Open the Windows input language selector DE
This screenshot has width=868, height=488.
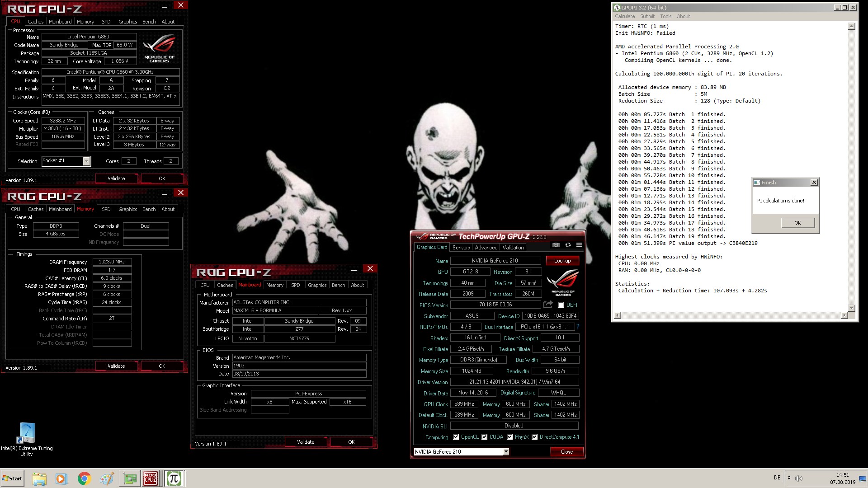click(x=777, y=478)
